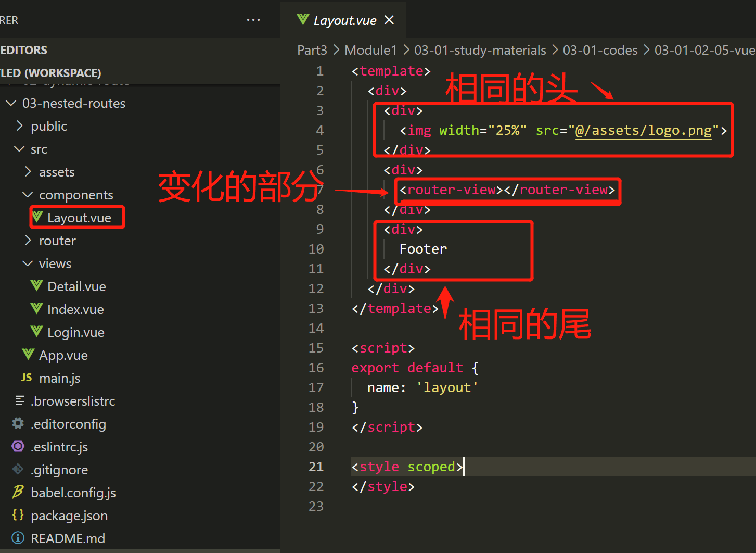
Task: Expand the router folder chevron
Action: (28, 241)
